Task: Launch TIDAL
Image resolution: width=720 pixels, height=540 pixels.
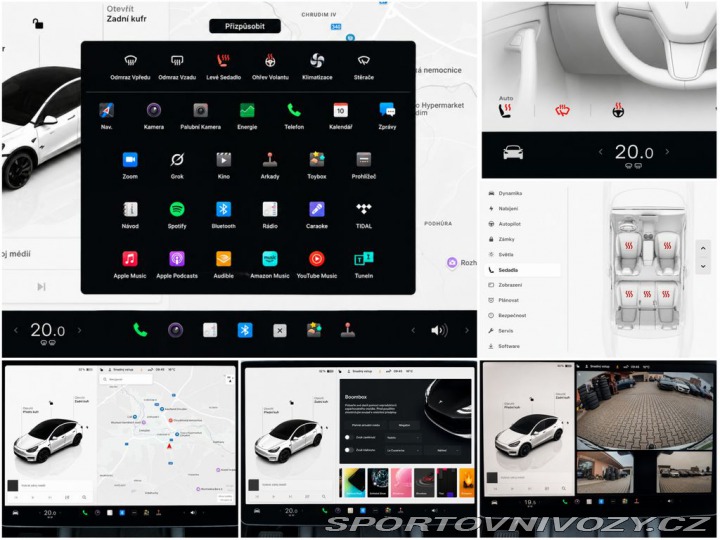Action: point(364,209)
